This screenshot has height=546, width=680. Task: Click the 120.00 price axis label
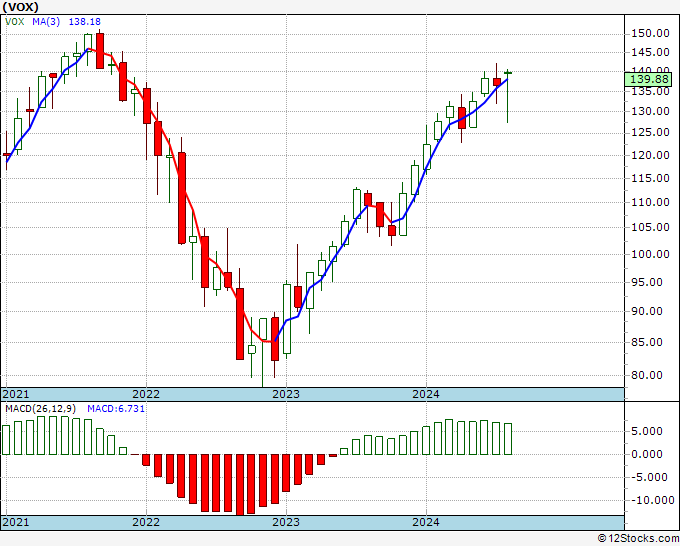[x=650, y=155]
